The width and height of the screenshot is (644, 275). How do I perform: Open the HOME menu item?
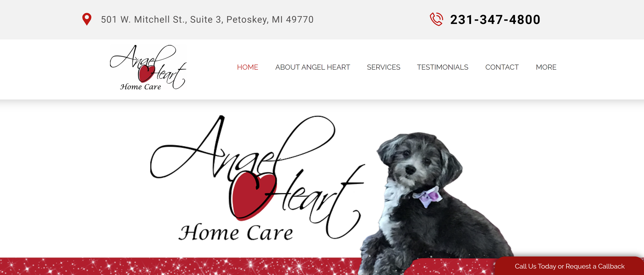(x=248, y=67)
